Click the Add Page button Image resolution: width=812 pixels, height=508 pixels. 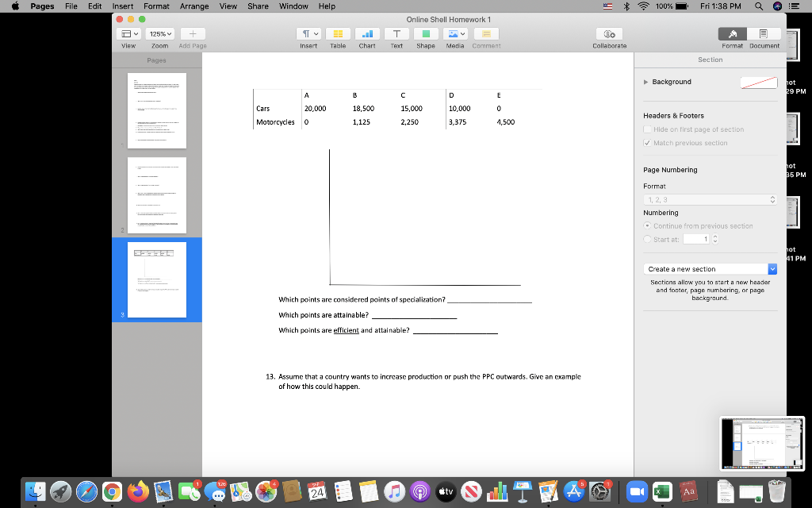[192, 33]
